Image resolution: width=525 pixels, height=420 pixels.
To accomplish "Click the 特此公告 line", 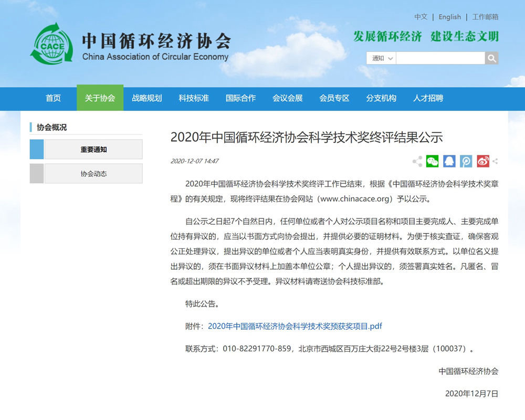I will point(202,304).
